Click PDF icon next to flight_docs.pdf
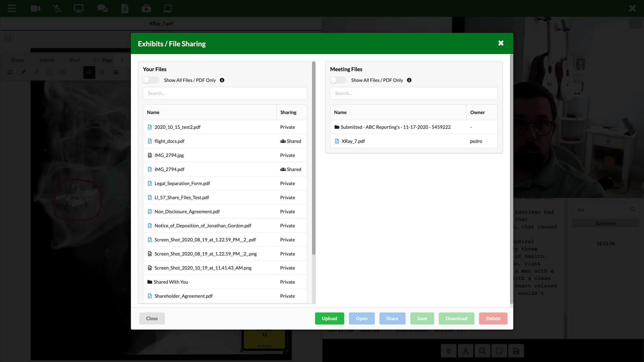This screenshot has height=362, width=644. coord(150,141)
